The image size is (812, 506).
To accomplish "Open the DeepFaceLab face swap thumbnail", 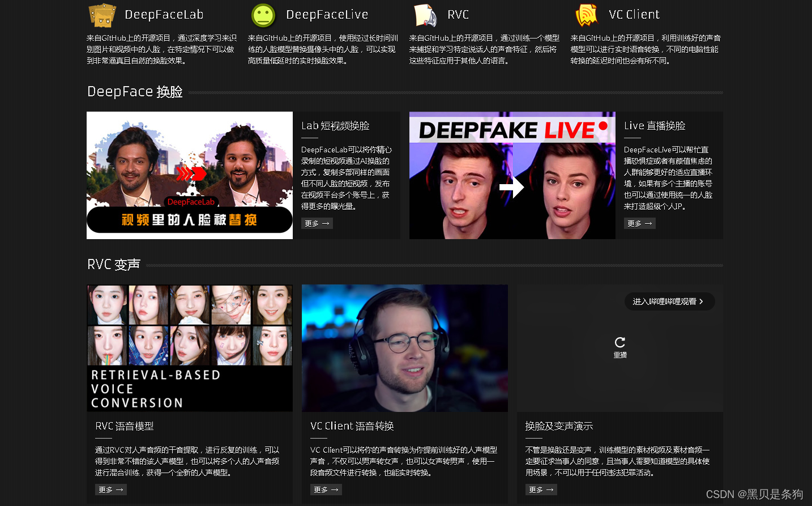I will point(190,175).
